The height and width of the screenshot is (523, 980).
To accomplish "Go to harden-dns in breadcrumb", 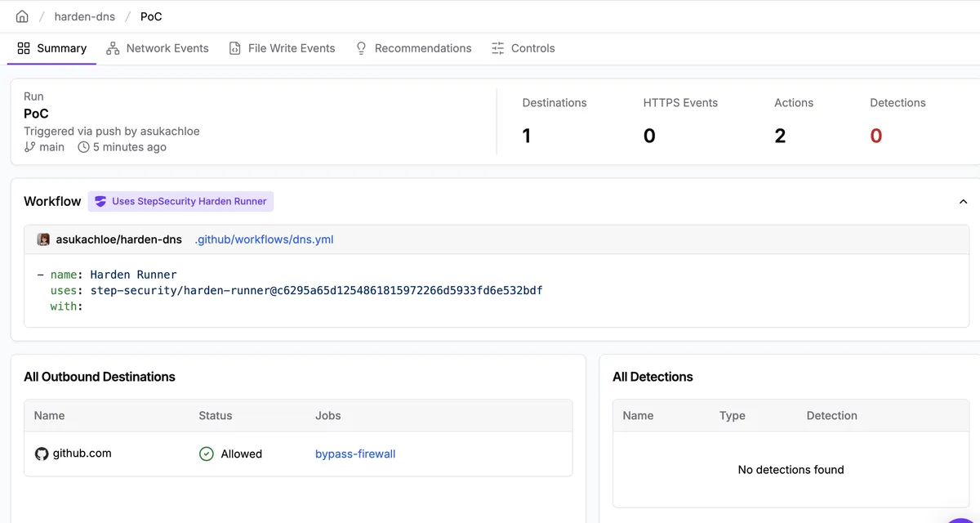I will (84, 16).
